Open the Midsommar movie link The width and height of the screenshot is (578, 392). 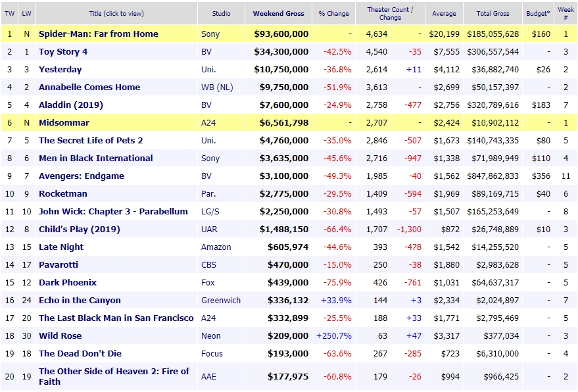pyautogui.click(x=64, y=122)
